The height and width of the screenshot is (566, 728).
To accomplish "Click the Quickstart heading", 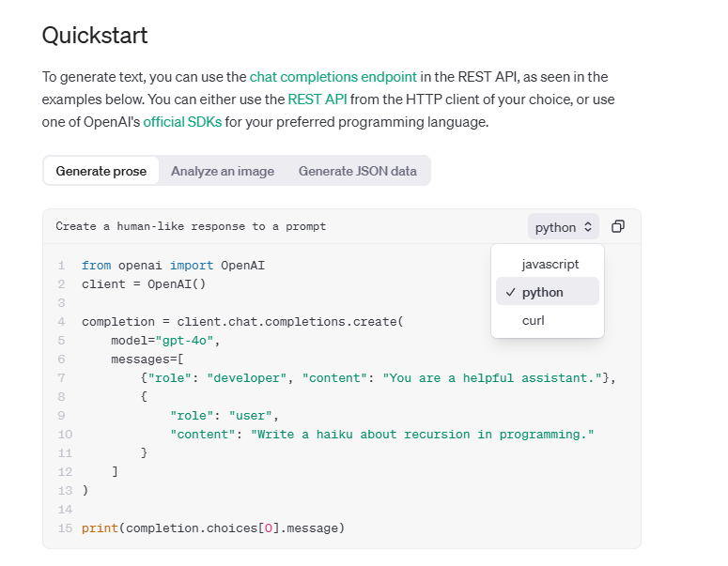I will click(95, 36).
